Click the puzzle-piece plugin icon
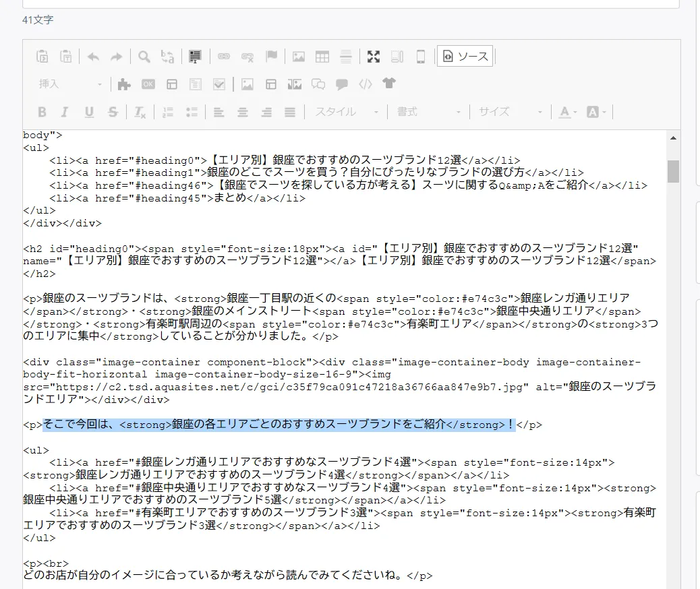 [123, 84]
